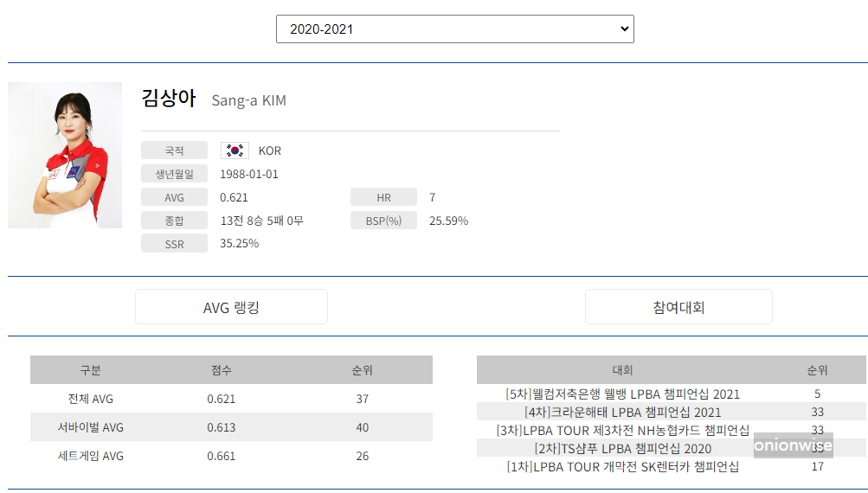868x493 pixels.
Task: Click the 세트게임 AVG row label
Action: pyautogui.click(x=91, y=457)
